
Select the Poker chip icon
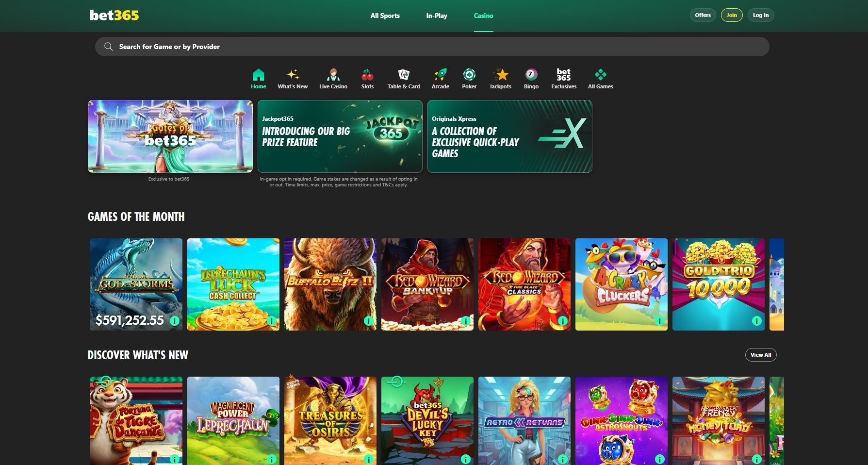point(469,78)
